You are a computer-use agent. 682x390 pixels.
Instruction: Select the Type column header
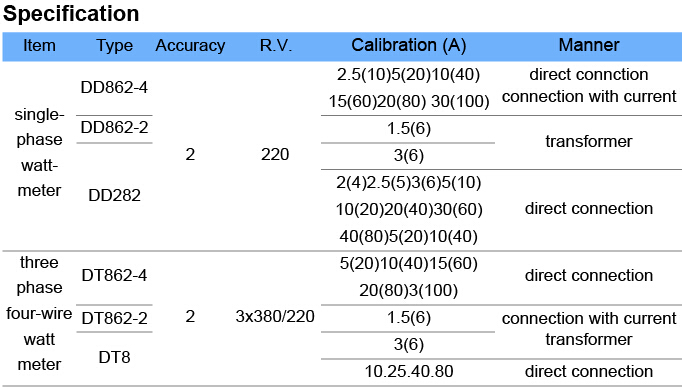pos(114,46)
